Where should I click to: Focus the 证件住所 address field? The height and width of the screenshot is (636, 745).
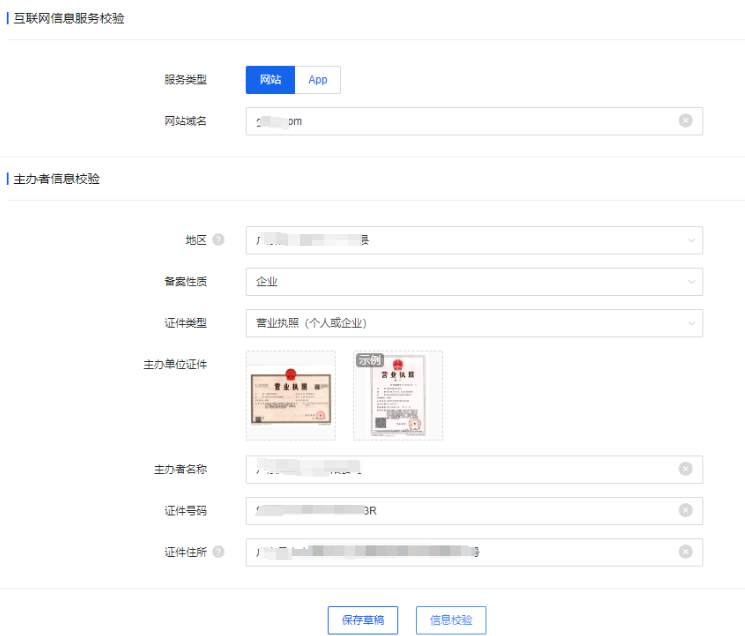click(x=460, y=552)
